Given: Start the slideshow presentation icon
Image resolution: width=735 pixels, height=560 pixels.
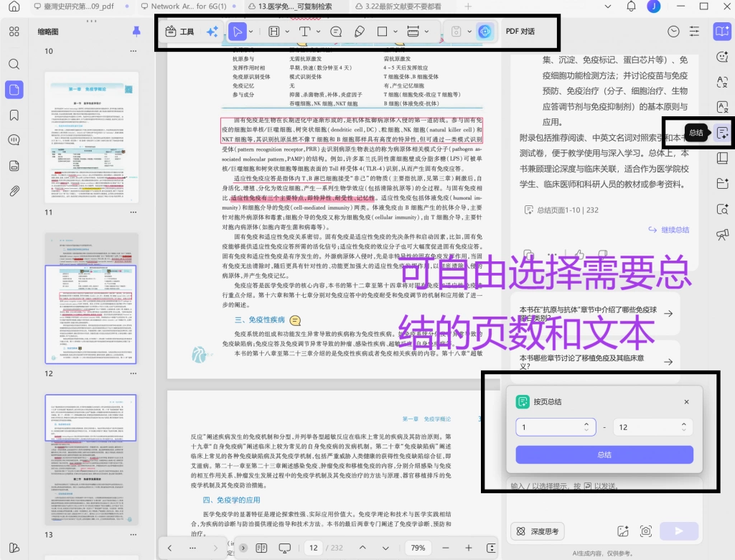Looking at the screenshot, I should tap(284, 548).
